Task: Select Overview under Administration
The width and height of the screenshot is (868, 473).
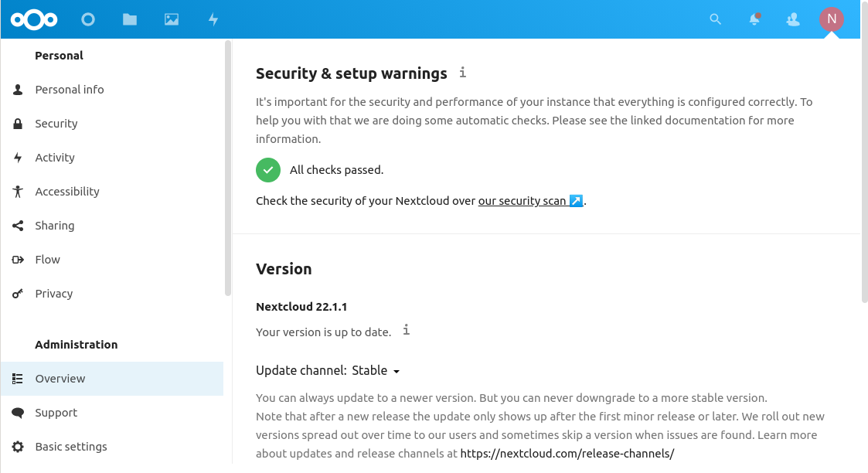Action: tap(112, 379)
